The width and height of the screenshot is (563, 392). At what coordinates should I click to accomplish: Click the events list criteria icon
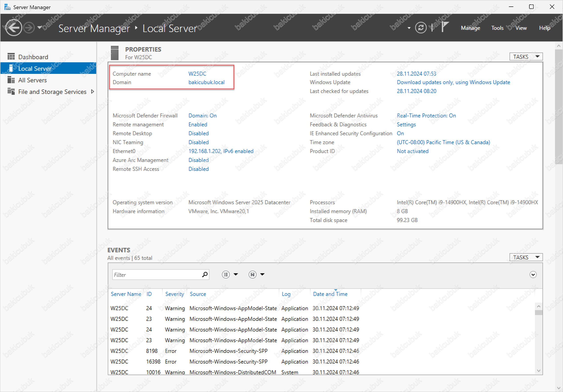226,274
